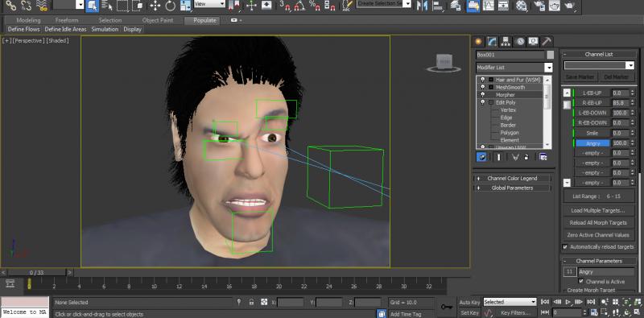
Task: Click the Box001 object color swatch
Action: click(x=550, y=55)
